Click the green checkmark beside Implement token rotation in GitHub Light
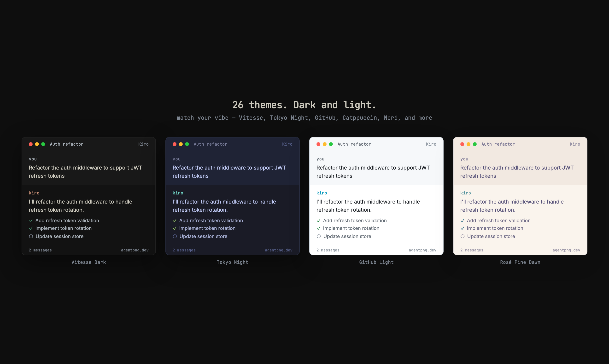The width and height of the screenshot is (609, 364). click(318, 228)
